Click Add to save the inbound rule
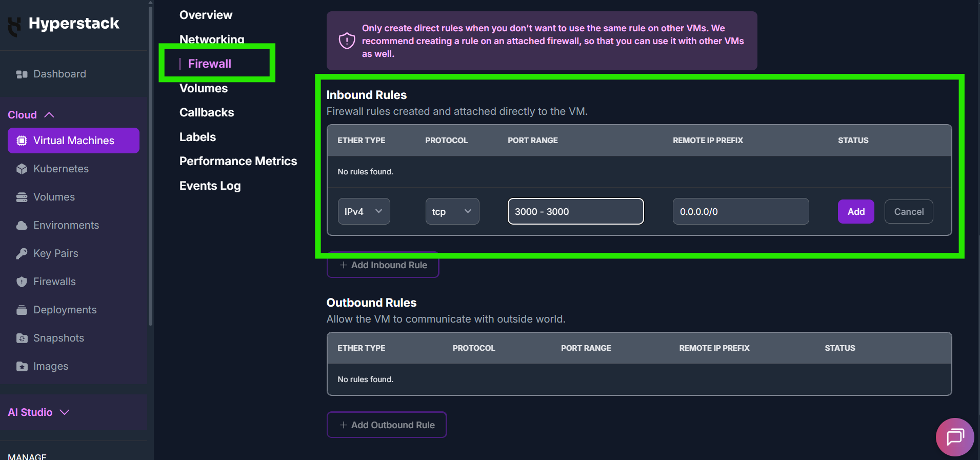 click(x=856, y=211)
